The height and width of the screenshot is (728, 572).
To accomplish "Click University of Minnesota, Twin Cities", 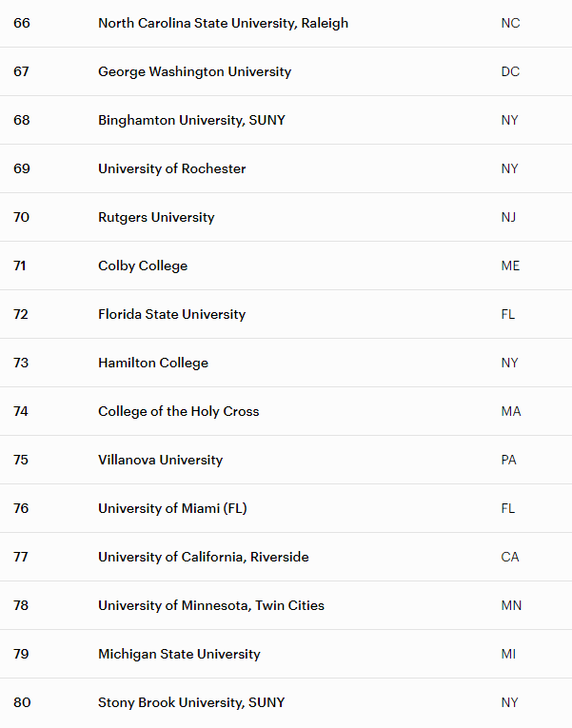I will pos(211,605).
